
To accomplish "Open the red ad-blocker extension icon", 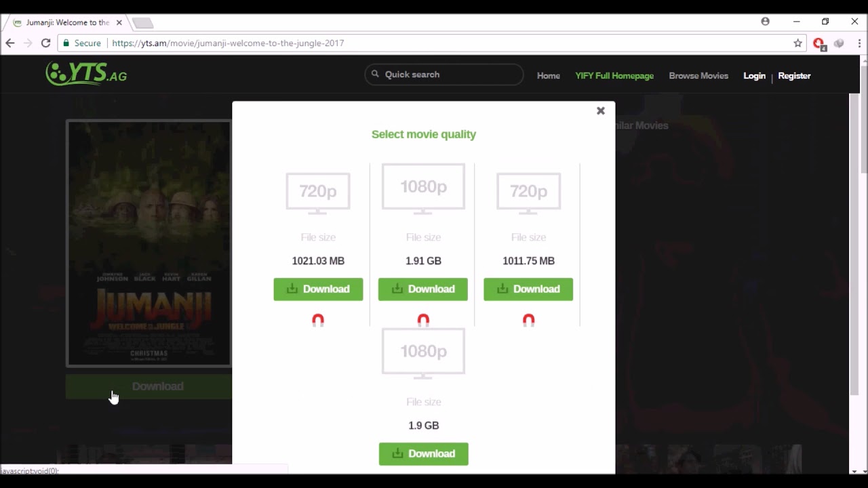I will click(x=818, y=43).
